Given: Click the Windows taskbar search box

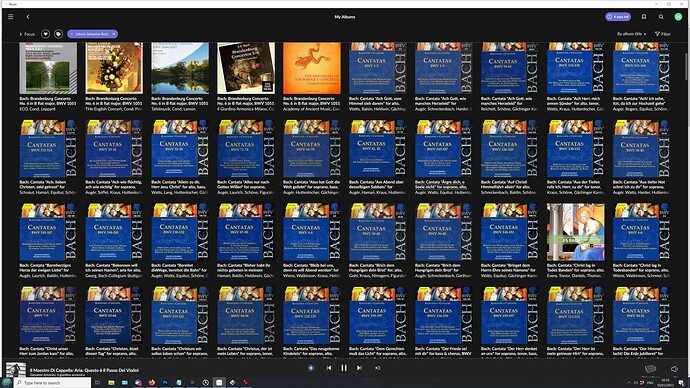Looking at the screenshot, I should [x=53, y=383].
